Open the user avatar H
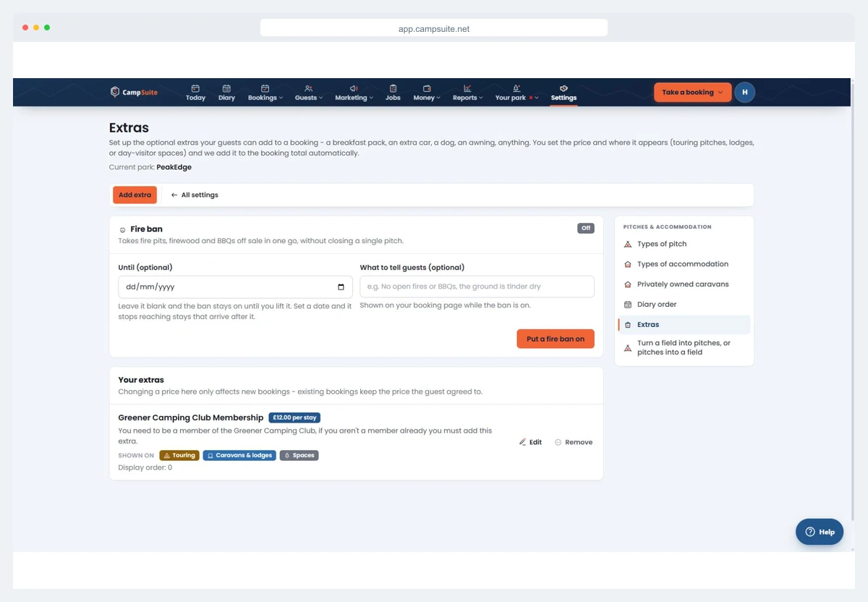 (x=745, y=92)
